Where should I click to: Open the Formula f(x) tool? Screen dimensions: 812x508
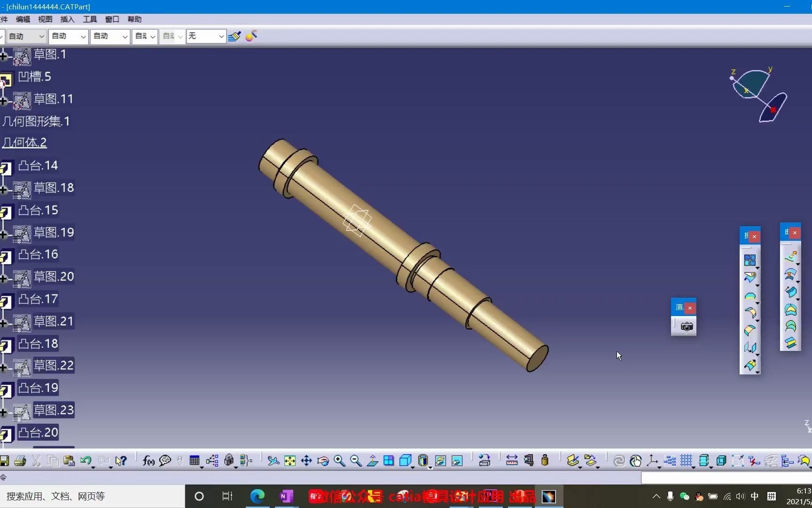point(148,461)
